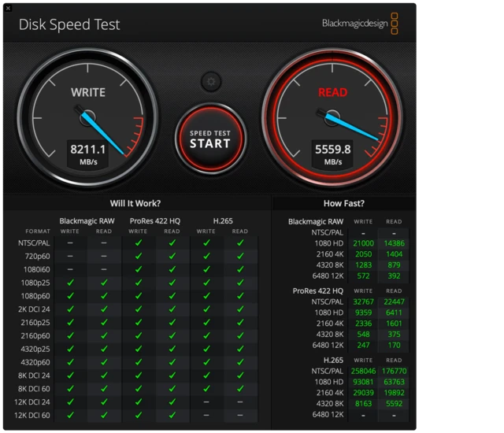Click Blackmagic RAW write checkmark for 12K DCI 60
The height and width of the screenshot is (433, 504).
pos(70,415)
